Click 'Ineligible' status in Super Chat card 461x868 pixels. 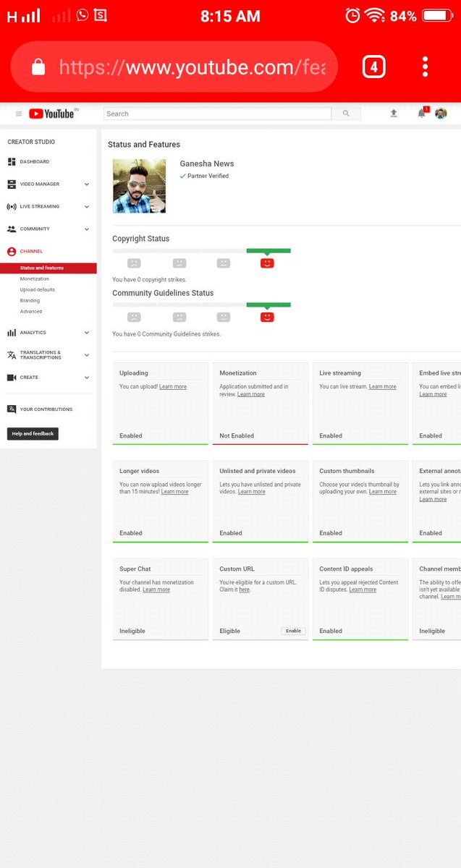pyautogui.click(x=132, y=631)
